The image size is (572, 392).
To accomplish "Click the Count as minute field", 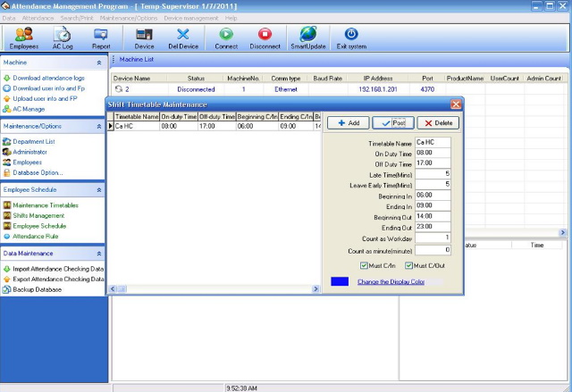I will point(433,250).
